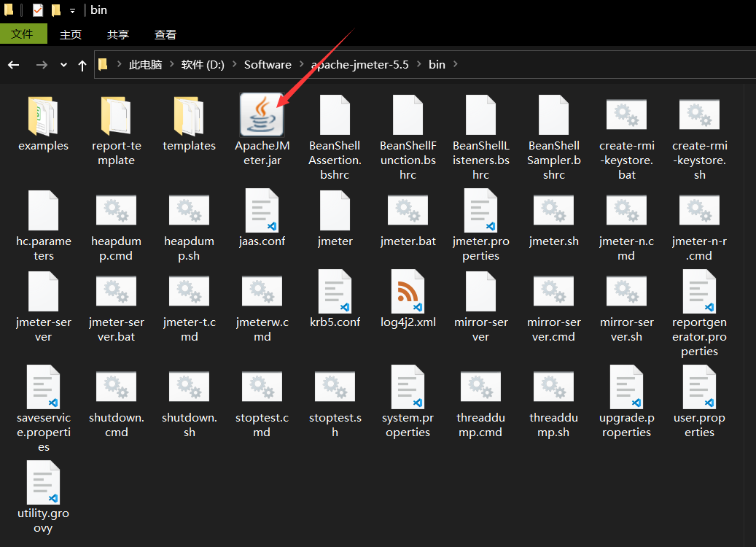Open the examples folder

[x=43, y=116]
